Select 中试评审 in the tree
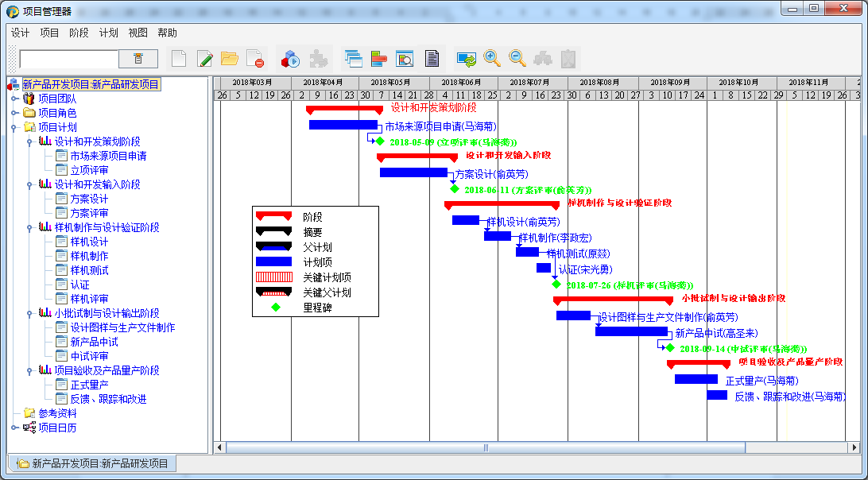 coord(89,356)
